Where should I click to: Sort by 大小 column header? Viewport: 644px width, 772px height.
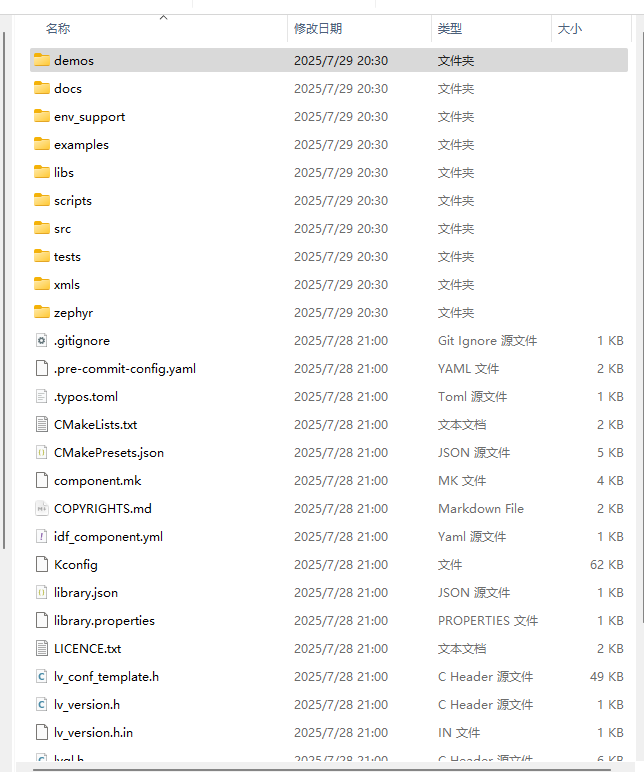569,29
